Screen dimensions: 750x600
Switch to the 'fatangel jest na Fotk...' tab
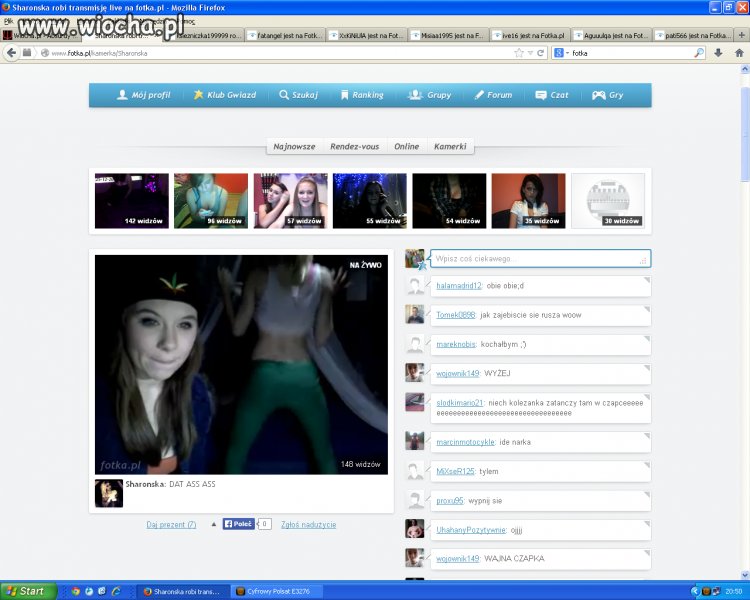(286, 35)
